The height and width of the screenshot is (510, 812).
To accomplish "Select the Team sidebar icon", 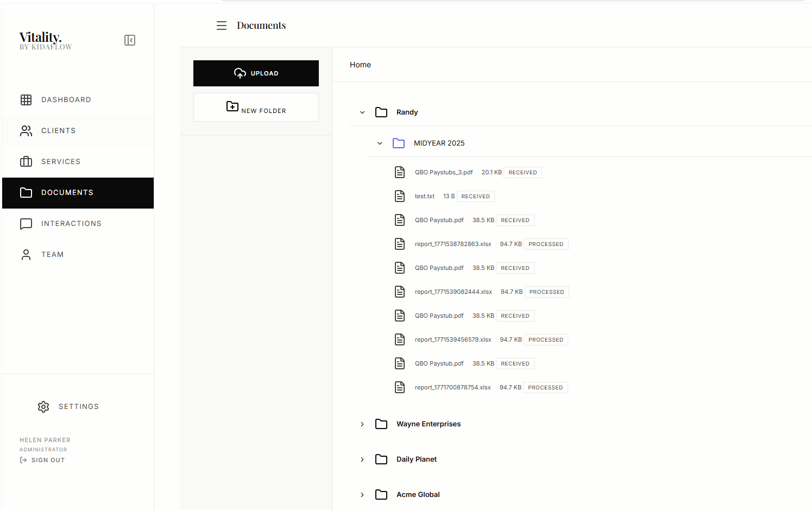I will 26,254.
